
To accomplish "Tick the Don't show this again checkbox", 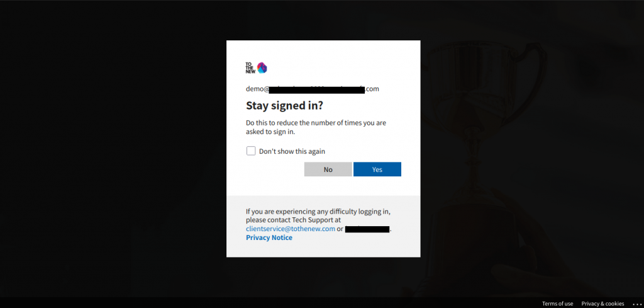I will pos(251,151).
